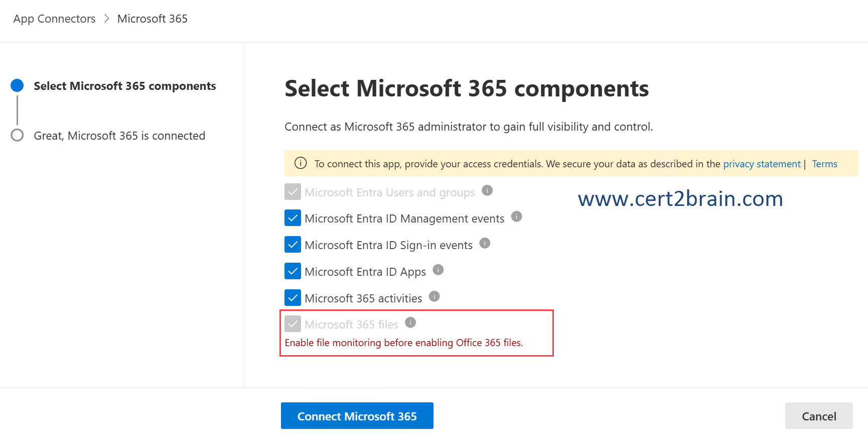The image size is (868, 438).
Task: Uncheck Microsoft Entra ID Apps checkbox
Action: click(x=293, y=271)
